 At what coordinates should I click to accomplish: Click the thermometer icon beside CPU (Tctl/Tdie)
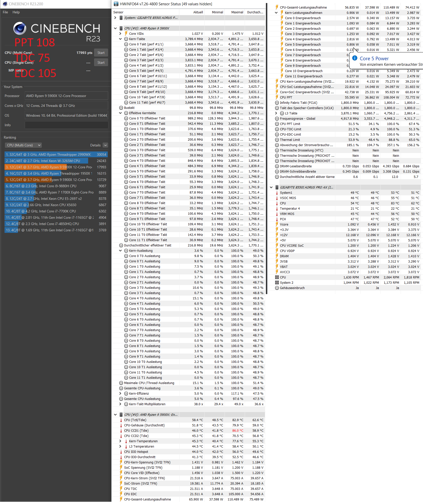tap(121, 420)
